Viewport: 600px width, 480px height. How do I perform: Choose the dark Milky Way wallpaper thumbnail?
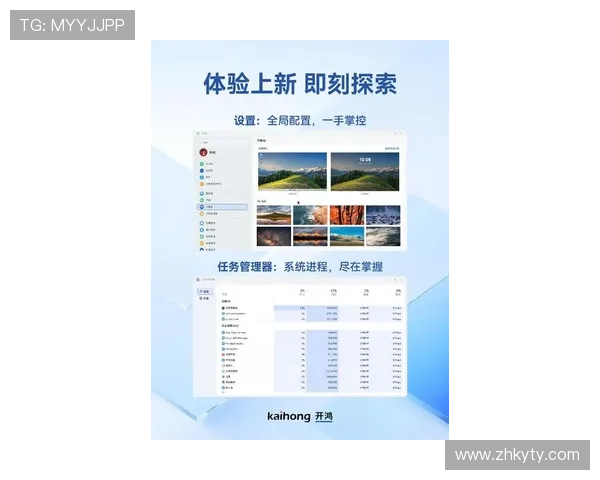[x=274, y=236]
